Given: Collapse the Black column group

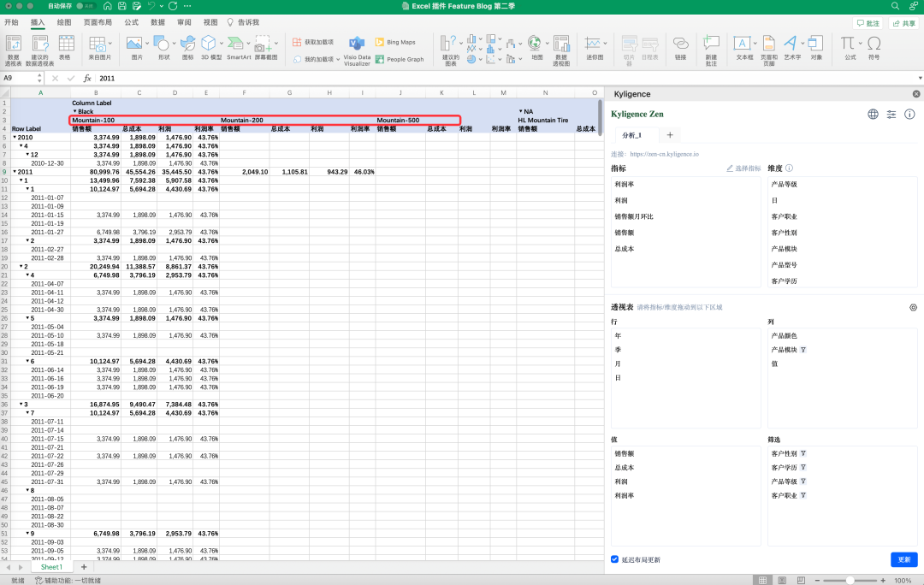Looking at the screenshot, I should (74, 111).
